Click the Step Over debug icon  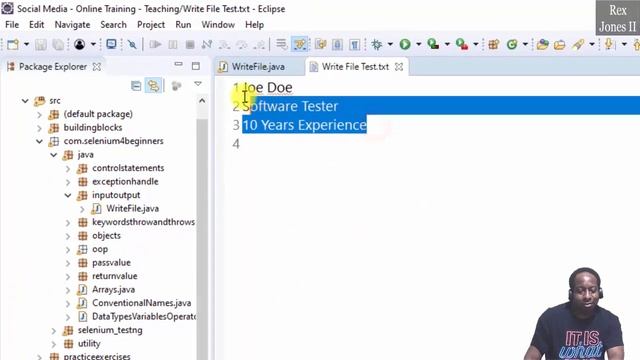click(x=242, y=44)
